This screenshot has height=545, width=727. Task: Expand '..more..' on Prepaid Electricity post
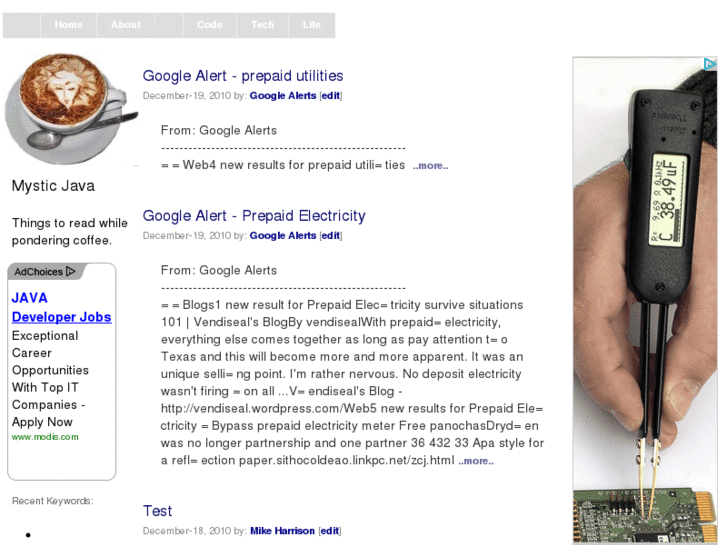476,461
